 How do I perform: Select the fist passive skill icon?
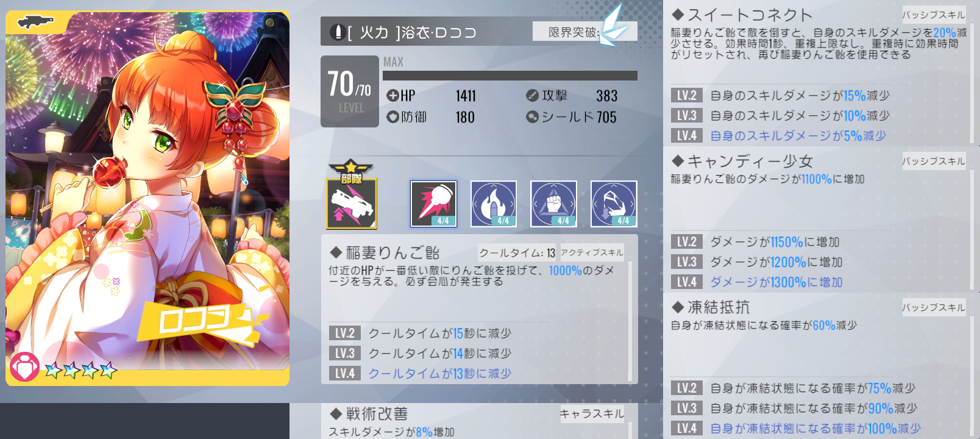point(553,204)
